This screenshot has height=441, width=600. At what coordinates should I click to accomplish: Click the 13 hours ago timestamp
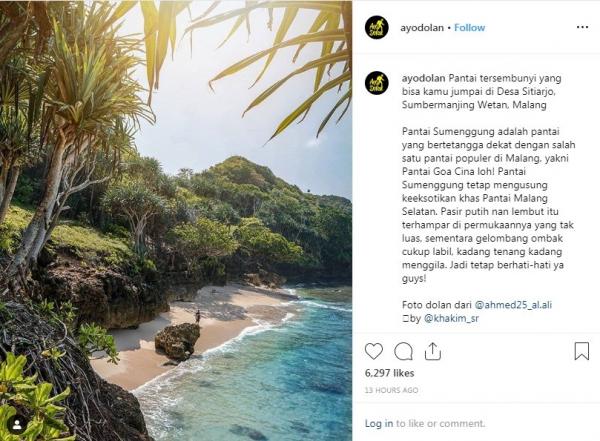click(x=390, y=390)
